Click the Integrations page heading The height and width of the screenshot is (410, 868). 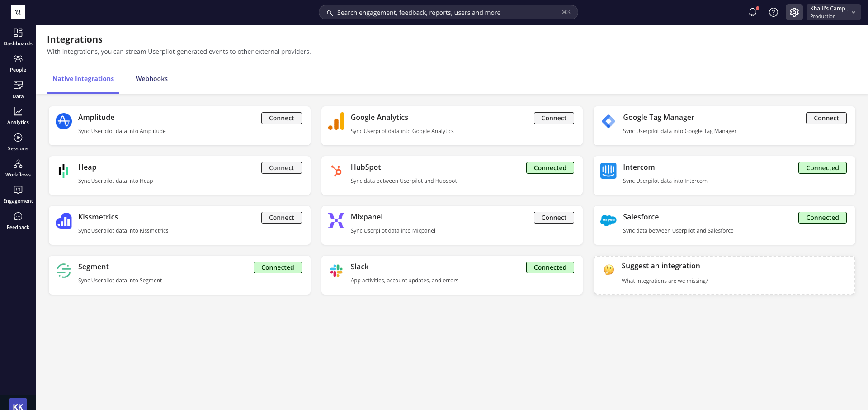(75, 39)
